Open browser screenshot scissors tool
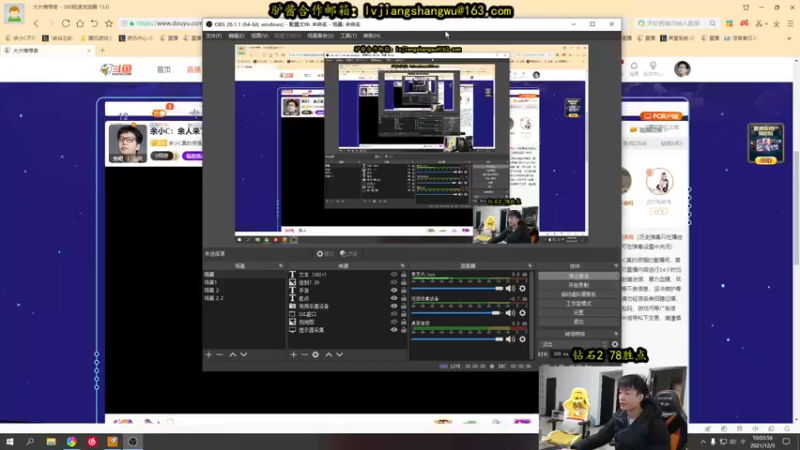The height and width of the screenshot is (450, 800). [x=759, y=23]
